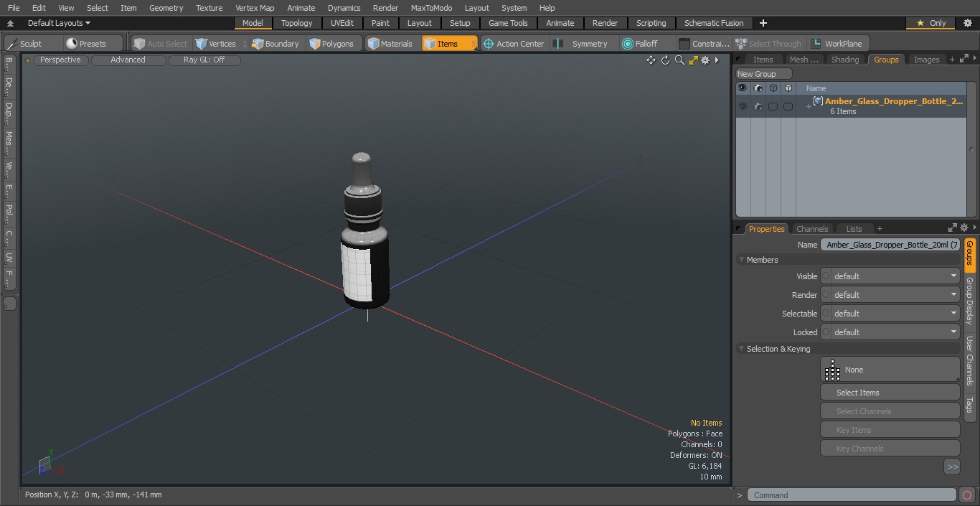Image resolution: width=980 pixels, height=506 pixels.
Task: Open the layout settings gear icon
Action: click(x=967, y=23)
